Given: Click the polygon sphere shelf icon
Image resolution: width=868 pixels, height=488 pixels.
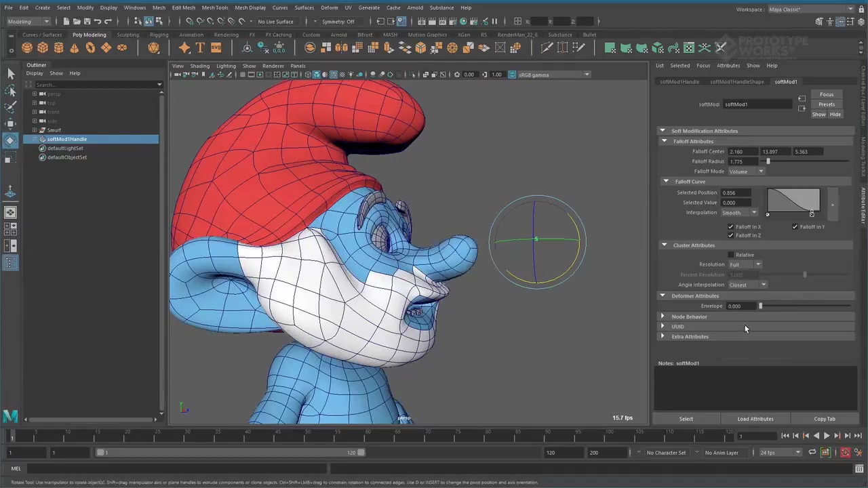Looking at the screenshot, I should [x=27, y=47].
